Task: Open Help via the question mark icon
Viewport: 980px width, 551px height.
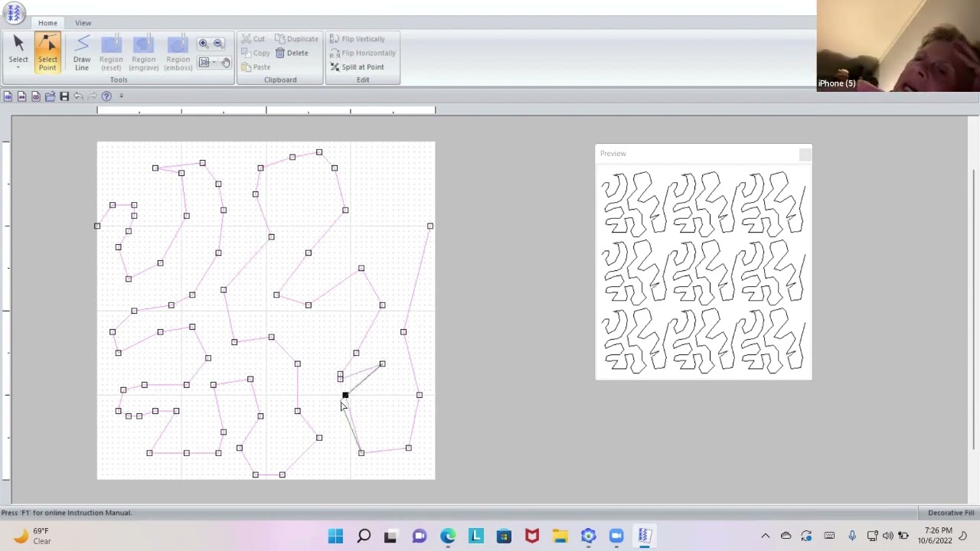Action: tap(106, 96)
